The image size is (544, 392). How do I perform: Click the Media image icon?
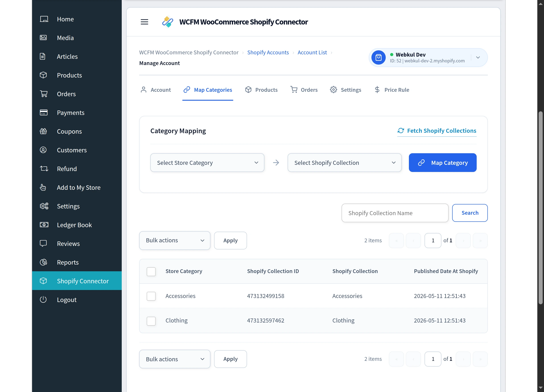(x=43, y=38)
